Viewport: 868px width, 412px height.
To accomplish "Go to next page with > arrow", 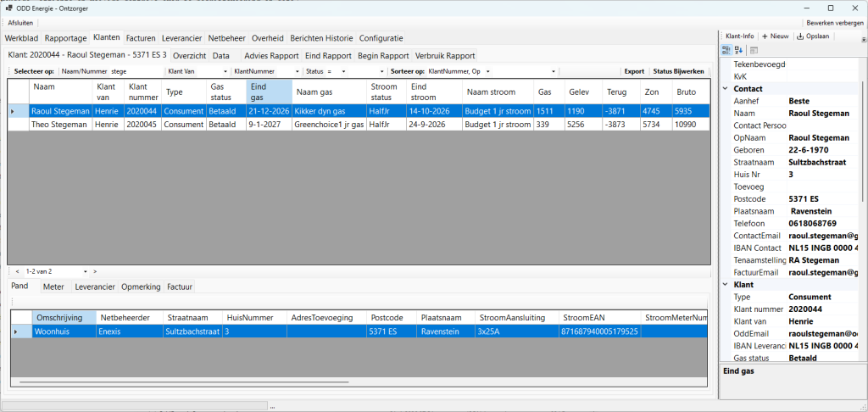I will click(x=95, y=271).
